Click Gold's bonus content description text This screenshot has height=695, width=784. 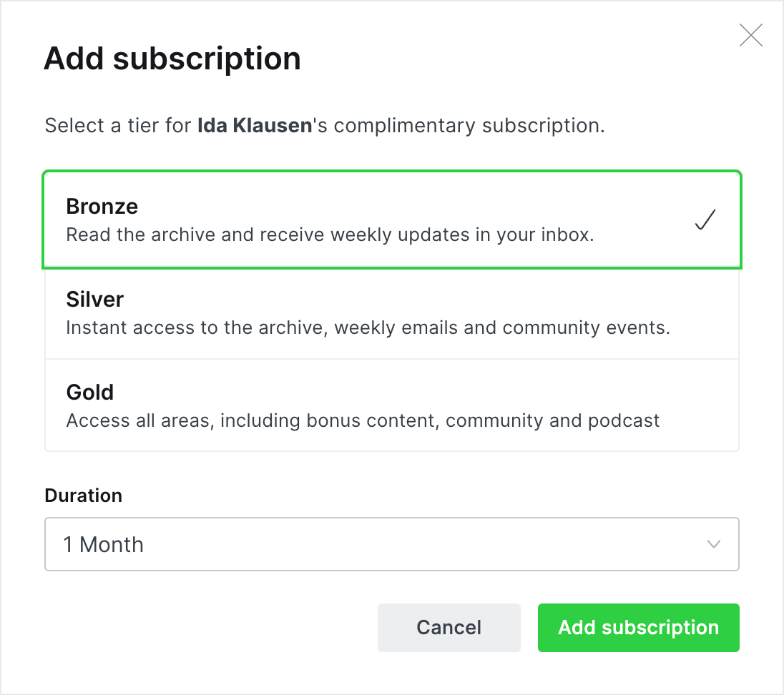click(363, 420)
